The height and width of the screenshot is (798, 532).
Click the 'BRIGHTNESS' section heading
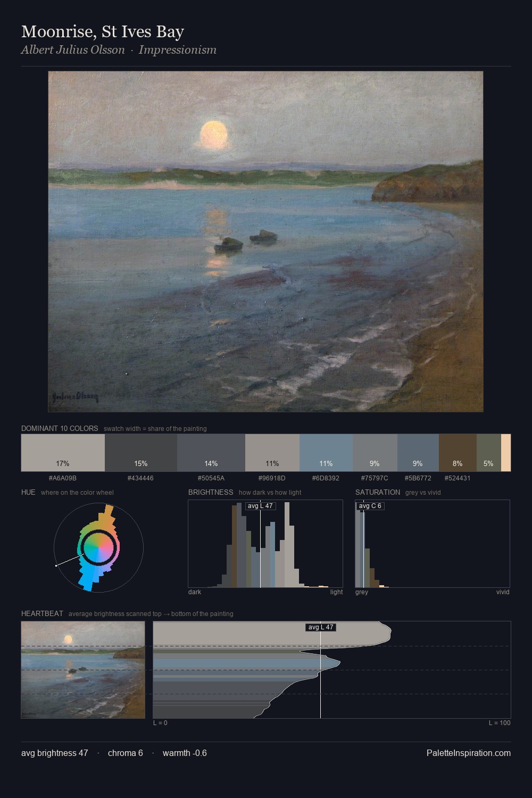pos(211,492)
